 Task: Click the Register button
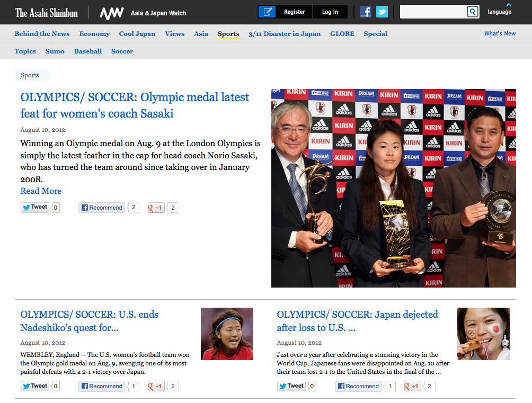[x=294, y=12]
